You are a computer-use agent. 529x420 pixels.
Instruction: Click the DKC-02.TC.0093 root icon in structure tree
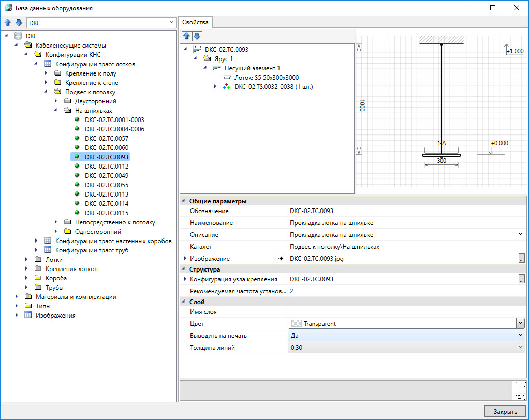tap(197, 49)
